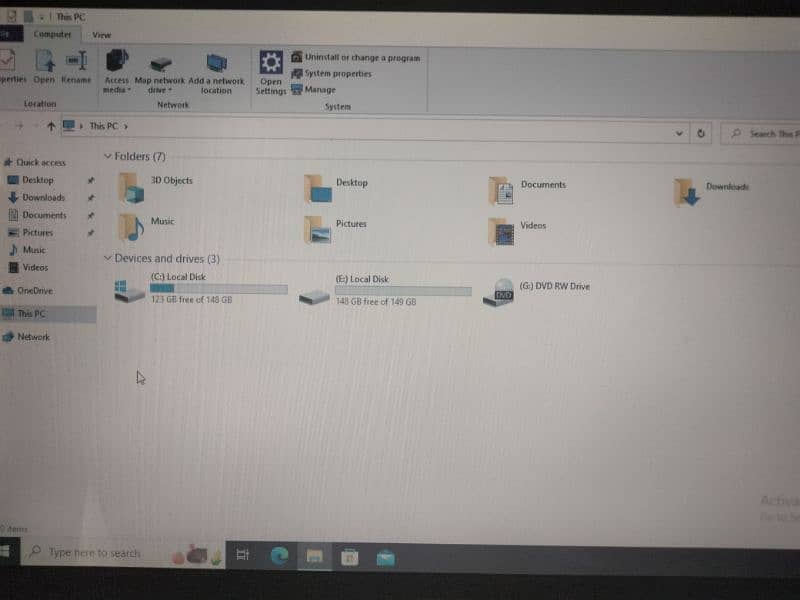Click Manage in the System group
Image resolution: width=800 pixels, height=600 pixels.
(x=314, y=89)
